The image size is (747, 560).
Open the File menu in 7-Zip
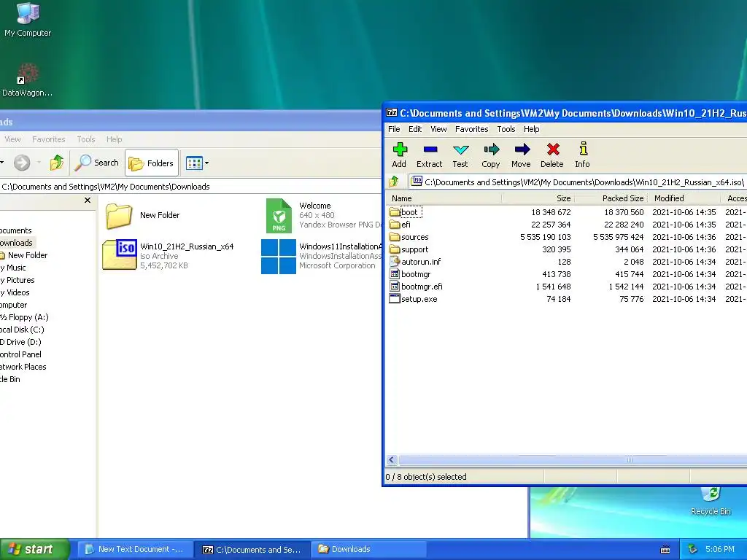point(394,129)
